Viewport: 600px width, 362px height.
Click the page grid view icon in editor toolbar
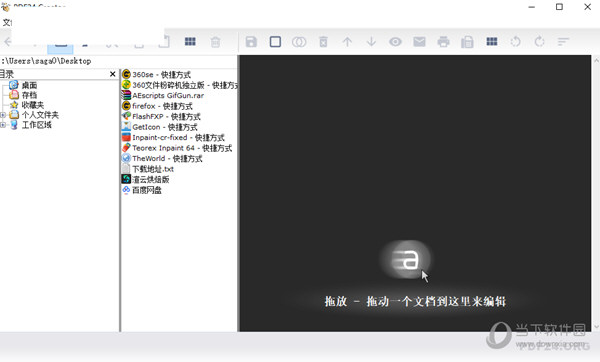point(492,41)
